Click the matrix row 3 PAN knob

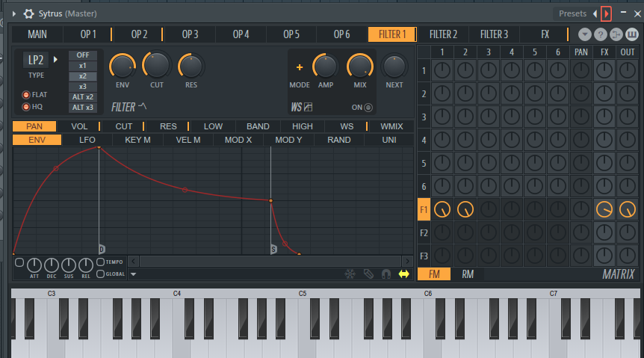point(581,117)
